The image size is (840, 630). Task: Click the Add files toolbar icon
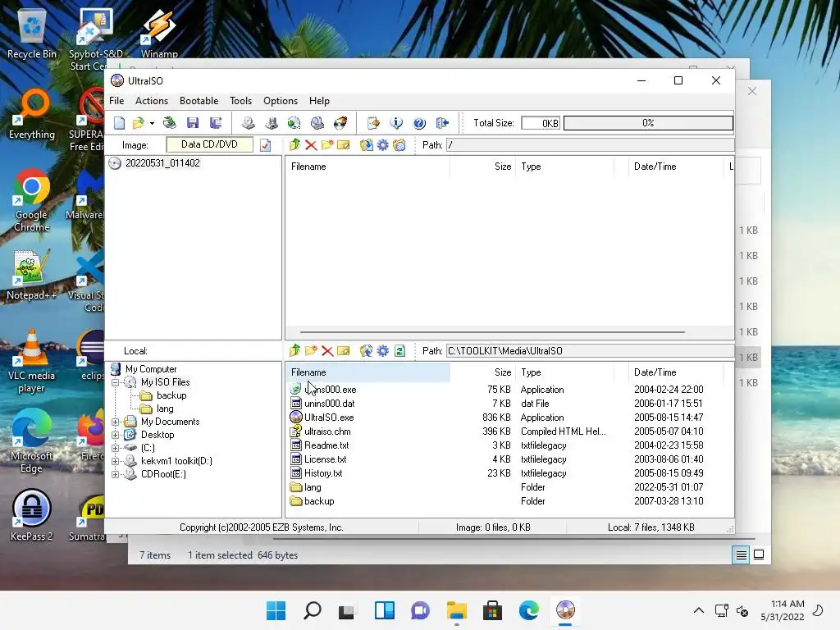click(x=373, y=123)
